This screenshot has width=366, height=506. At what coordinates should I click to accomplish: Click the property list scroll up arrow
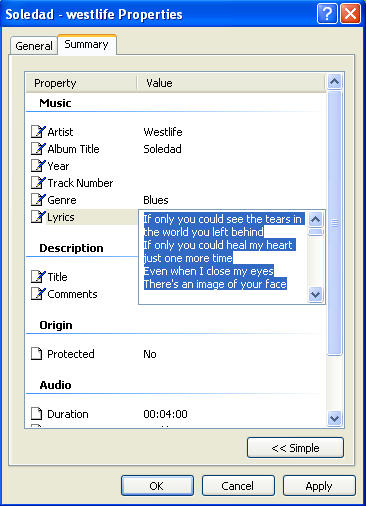coord(334,81)
